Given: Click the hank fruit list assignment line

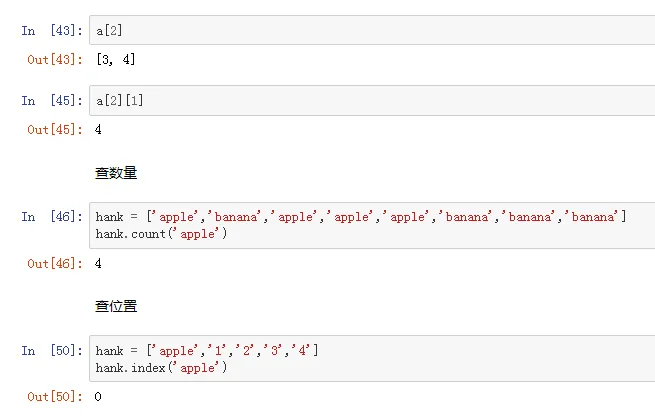Looking at the screenshot, I should coord(360,217).
